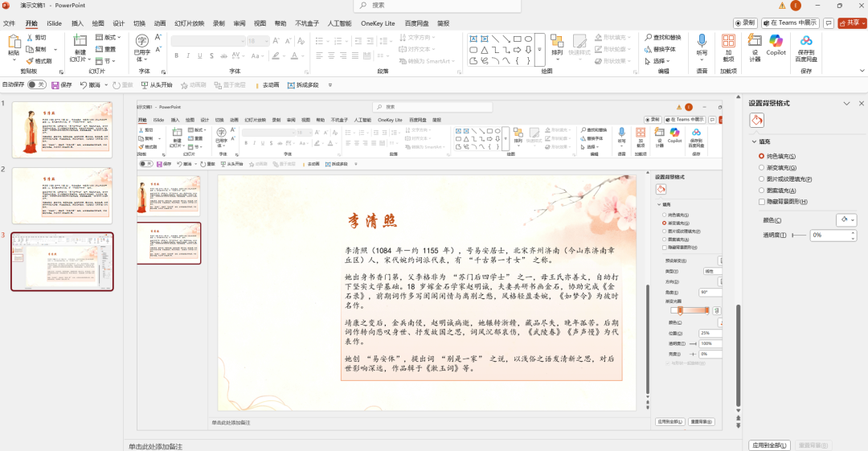Click the Increase Font Size icon
Image resolution: width=868 pixels, height=451 pixels.
coord(276,41)
